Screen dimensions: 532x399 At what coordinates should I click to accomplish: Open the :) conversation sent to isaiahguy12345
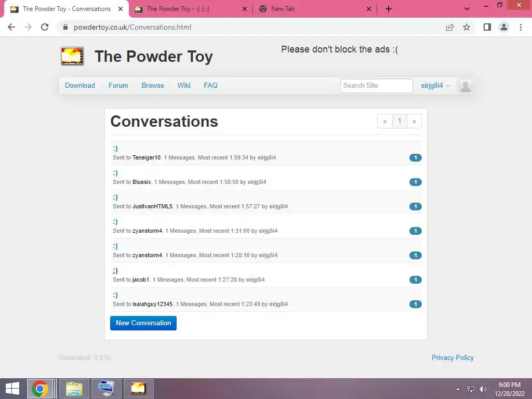point(115,295)
